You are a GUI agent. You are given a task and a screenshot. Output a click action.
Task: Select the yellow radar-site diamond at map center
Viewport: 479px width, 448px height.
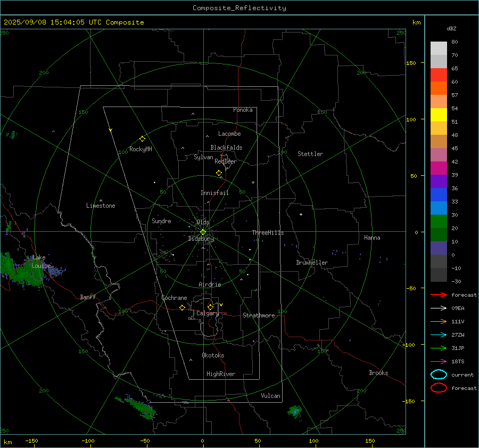203,232
